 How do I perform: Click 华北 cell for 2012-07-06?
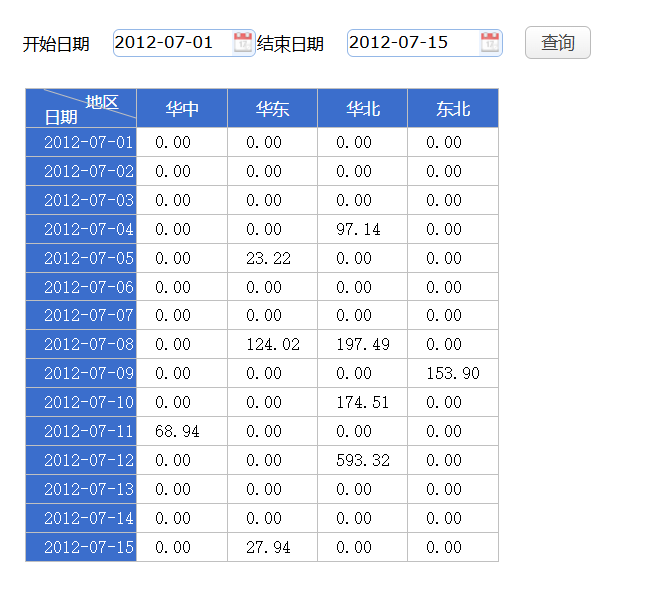(362, 287)
